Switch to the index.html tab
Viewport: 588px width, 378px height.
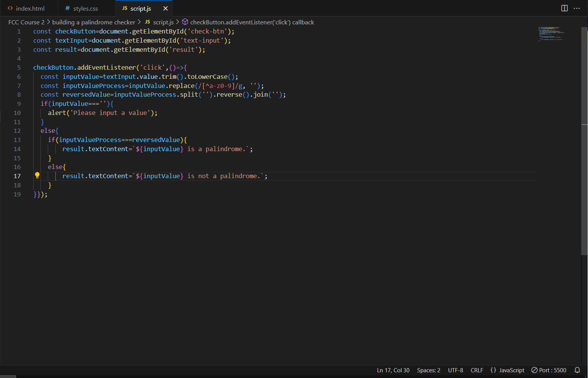30,8
